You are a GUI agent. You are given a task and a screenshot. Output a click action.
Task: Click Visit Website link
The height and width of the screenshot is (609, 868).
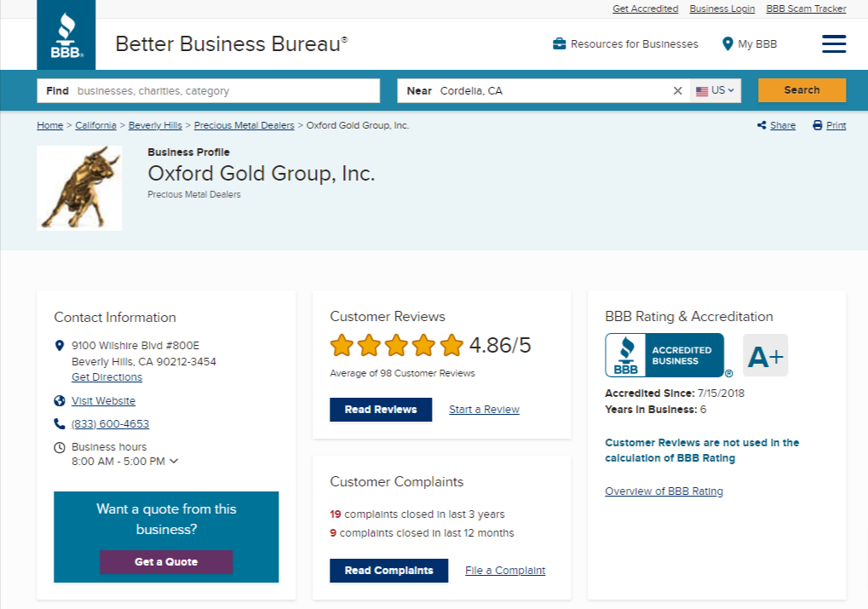[x=104, y=401]
